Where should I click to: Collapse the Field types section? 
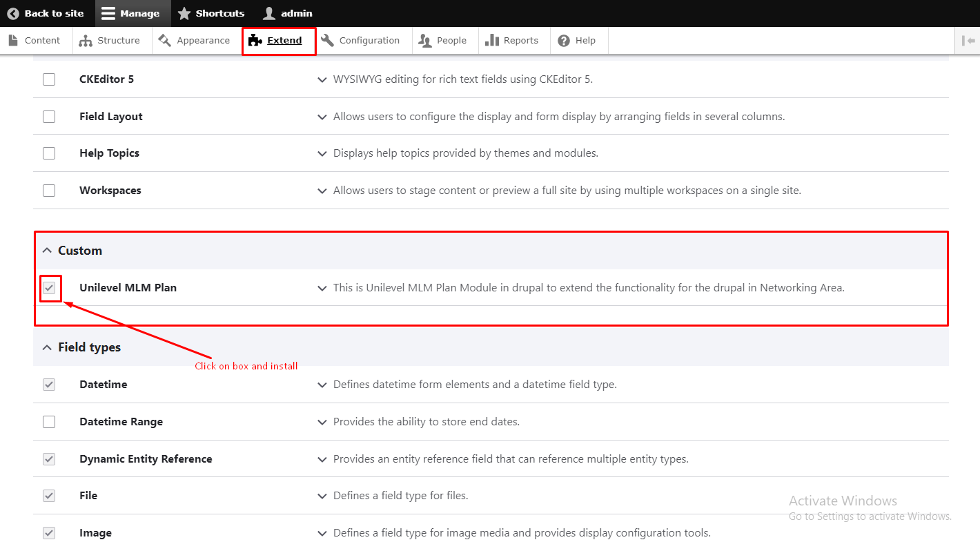pos(47,347)
